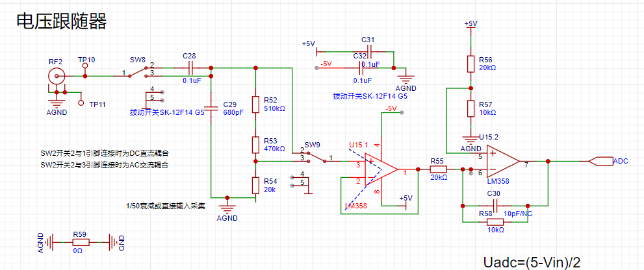The width and height of the screenshot is (644, 270).
Task: Select the 1/50衰减或直接输入采集 note
Action: pyautogui.click(x=166, y=206)
